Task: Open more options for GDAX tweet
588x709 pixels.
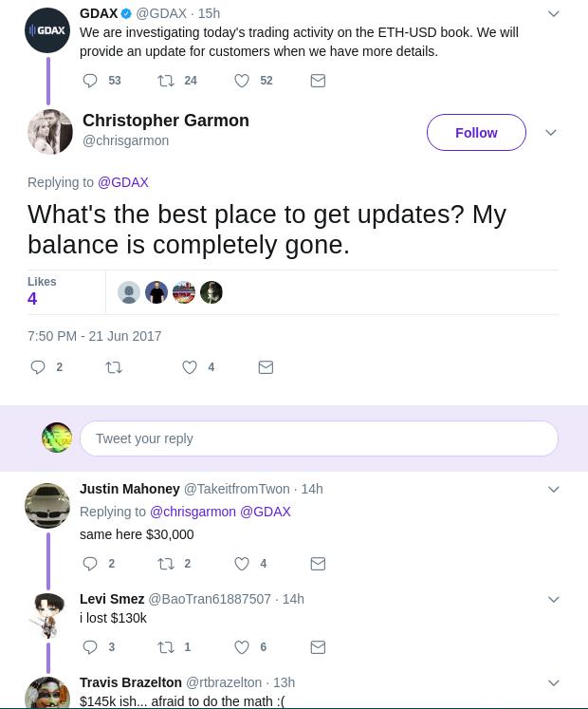Action: [554, 14]
